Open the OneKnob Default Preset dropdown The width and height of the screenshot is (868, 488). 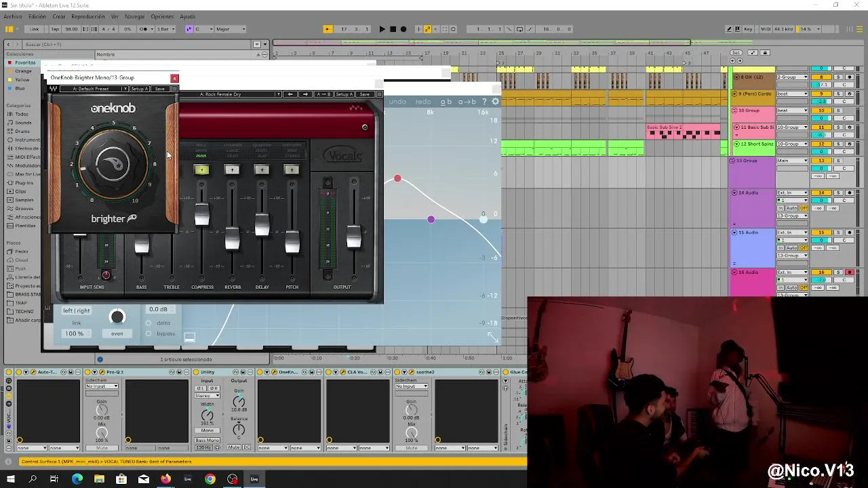(x=94, y=89)
